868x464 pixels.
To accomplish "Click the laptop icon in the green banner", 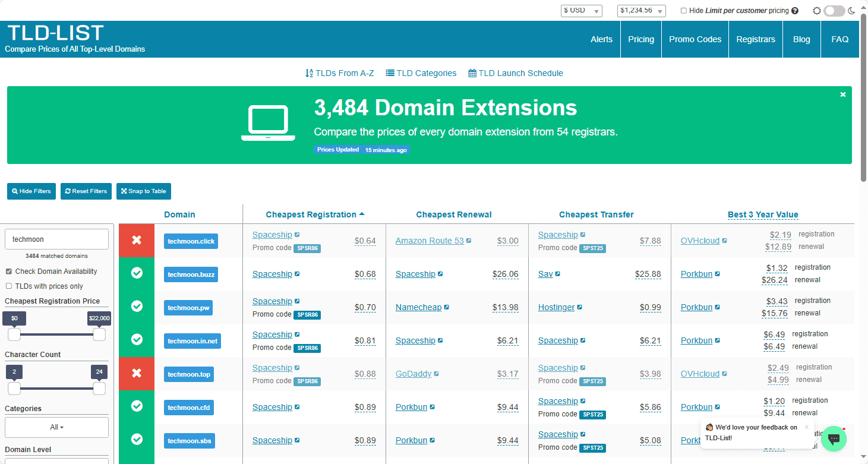I will point(268,124).
